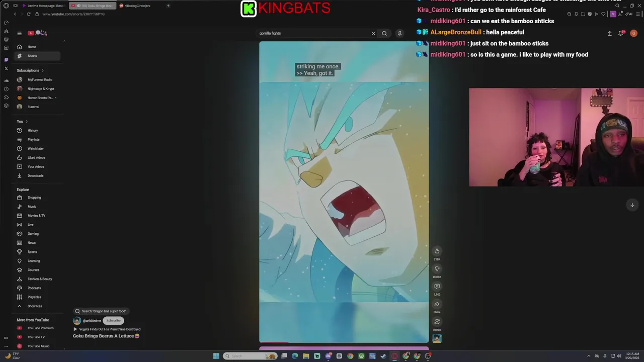Go back in browser

click(15, 14)
